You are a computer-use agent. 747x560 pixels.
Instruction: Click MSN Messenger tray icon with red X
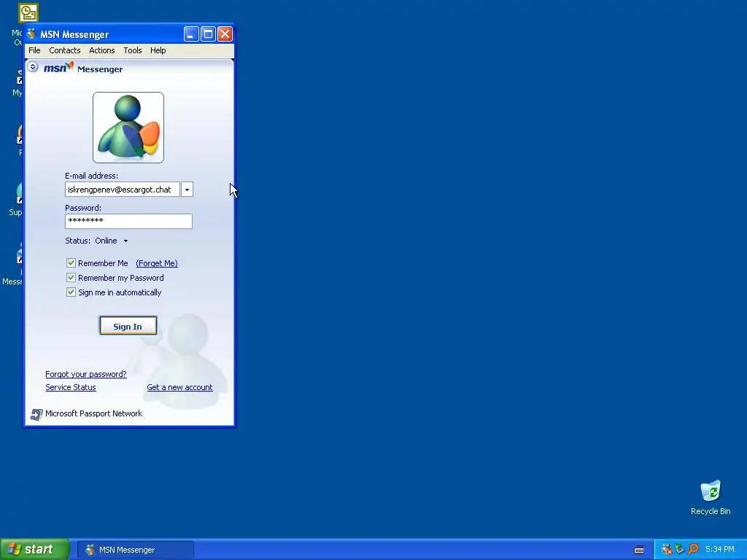pos(667,549)
